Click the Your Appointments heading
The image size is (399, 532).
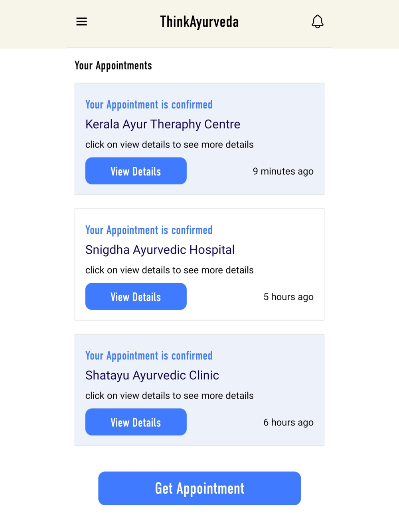(x=113, y=65)
